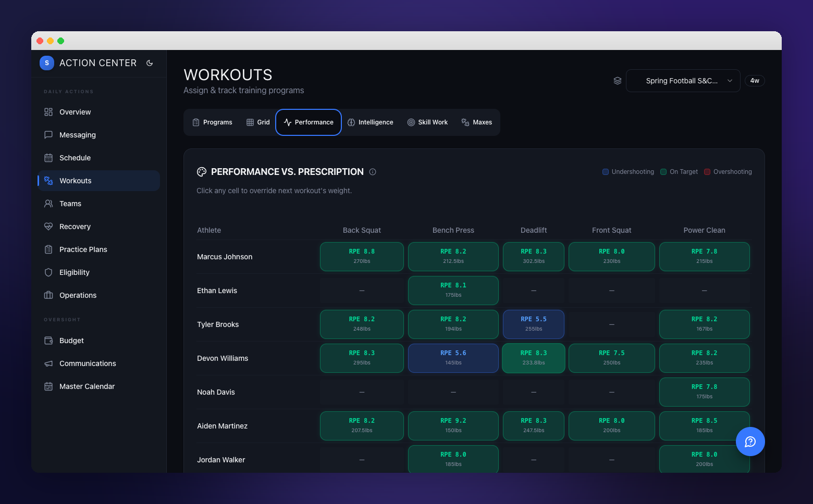The width and height of the screenshot is (813, 504).
Task: Open the Eligibility page
Action: [98, 272]
